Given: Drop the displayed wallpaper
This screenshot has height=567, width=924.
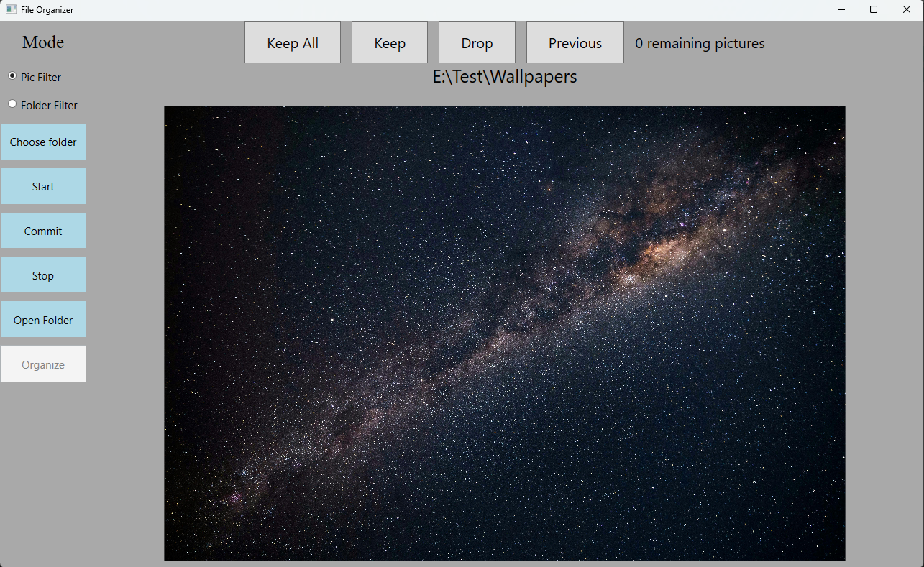Looking at the screenshot, I should 477,42.
